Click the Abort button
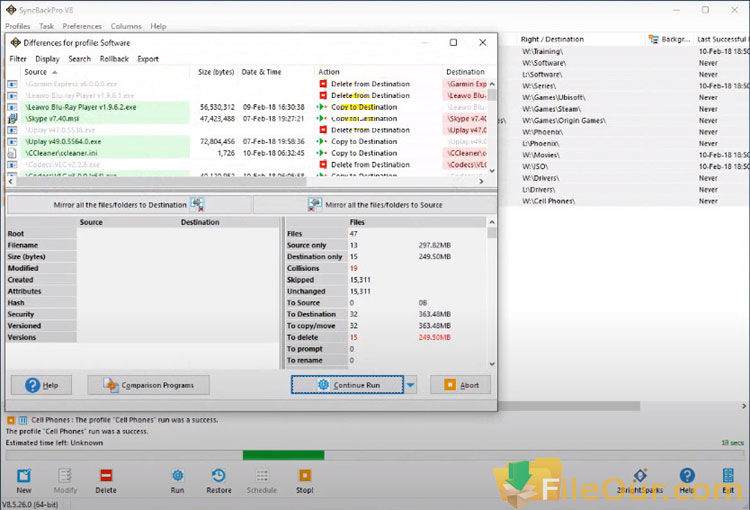Screen dimensions: 750x510 click(461, 385)
